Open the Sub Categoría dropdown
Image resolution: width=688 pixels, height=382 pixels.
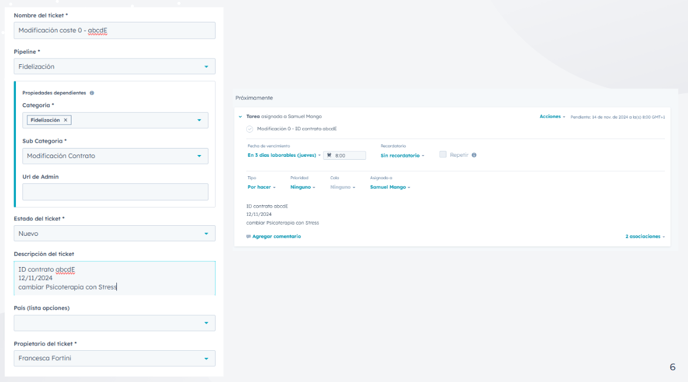[115, 156]
